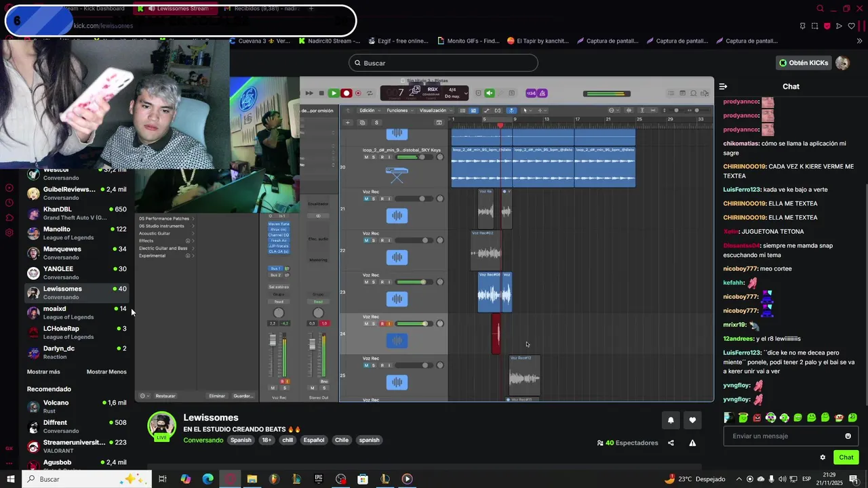Report the stream with the warning triangle
868x488 pixels.
tap(692, 443)
